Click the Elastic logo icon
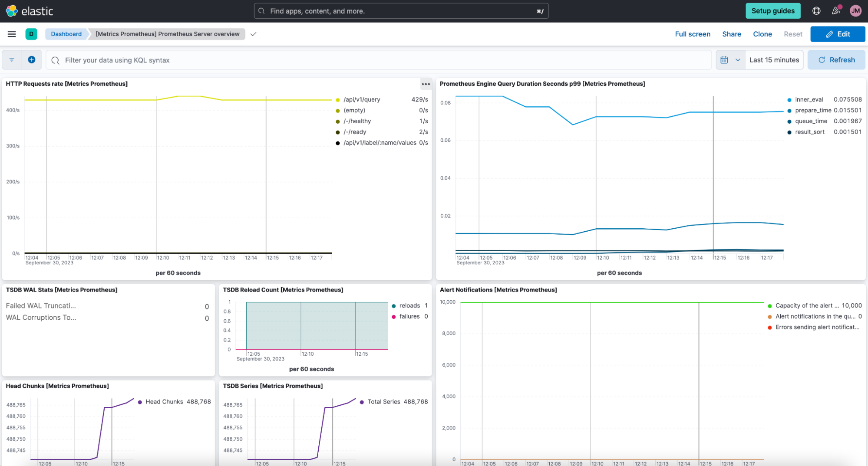 tap(12, 11)
